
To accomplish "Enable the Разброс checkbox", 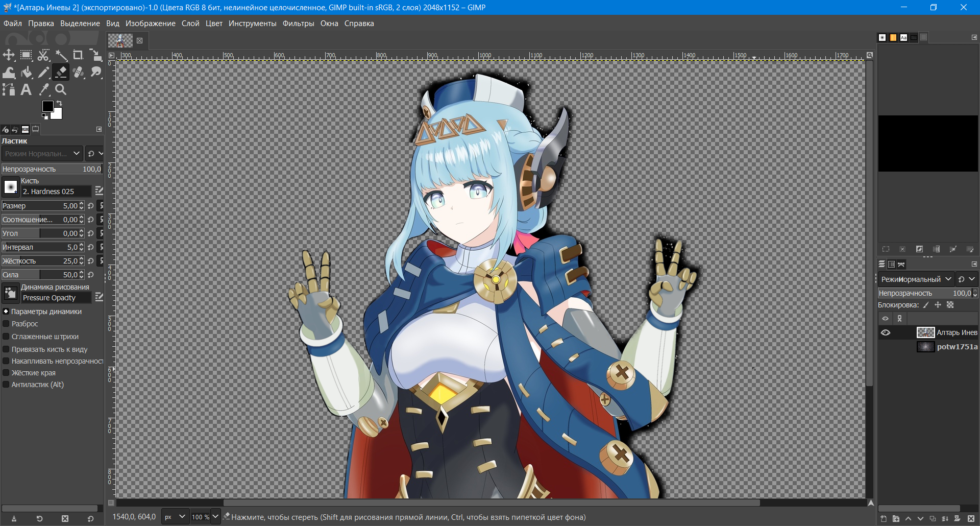I will tap(6, 324).
